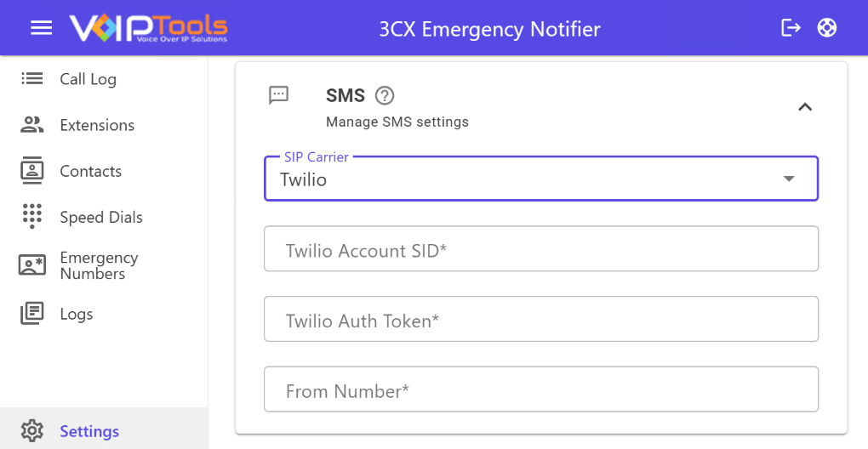Screen dimensions: 868x449
Task: Open the hamburger navigation menu
Action: pyautogui.click(x=41, y=28)
